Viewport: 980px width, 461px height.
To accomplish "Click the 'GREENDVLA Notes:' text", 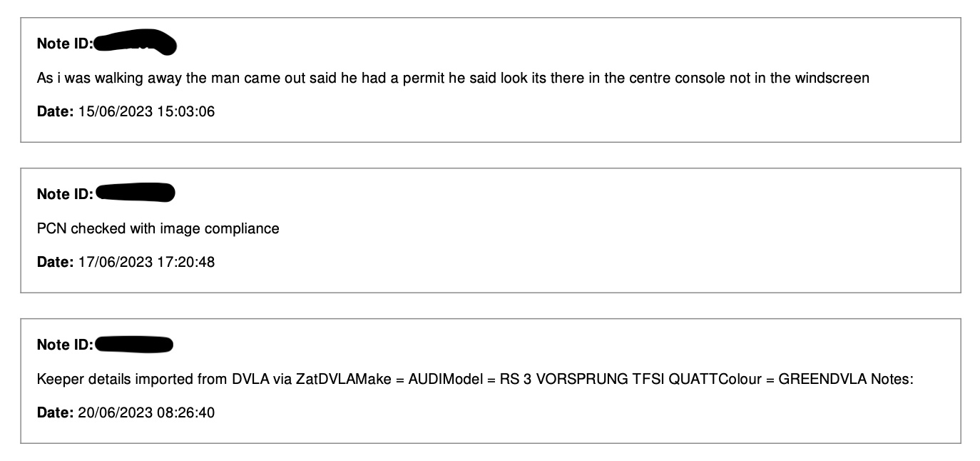I will pos(846,379).
